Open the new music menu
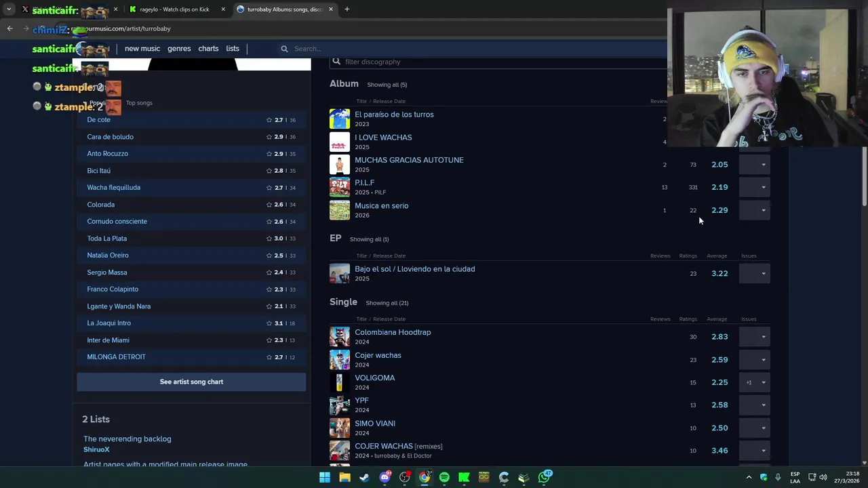Screen dimensions: 868x488 pos(142,49)
